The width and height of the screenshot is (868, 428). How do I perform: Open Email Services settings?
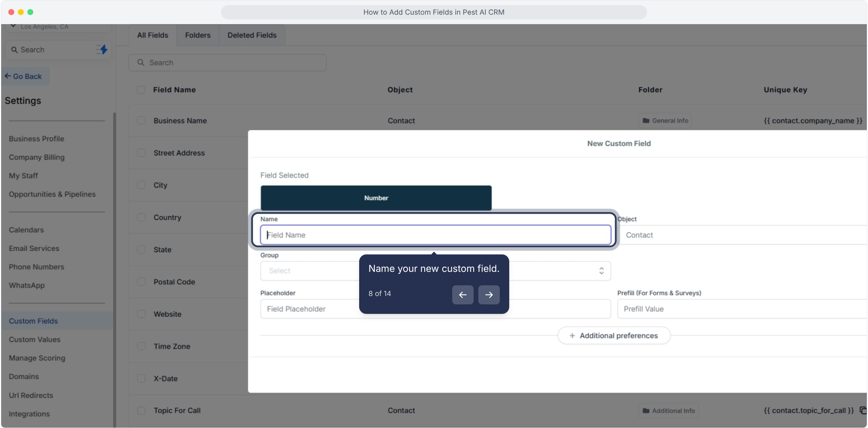(x=34, y=248)
